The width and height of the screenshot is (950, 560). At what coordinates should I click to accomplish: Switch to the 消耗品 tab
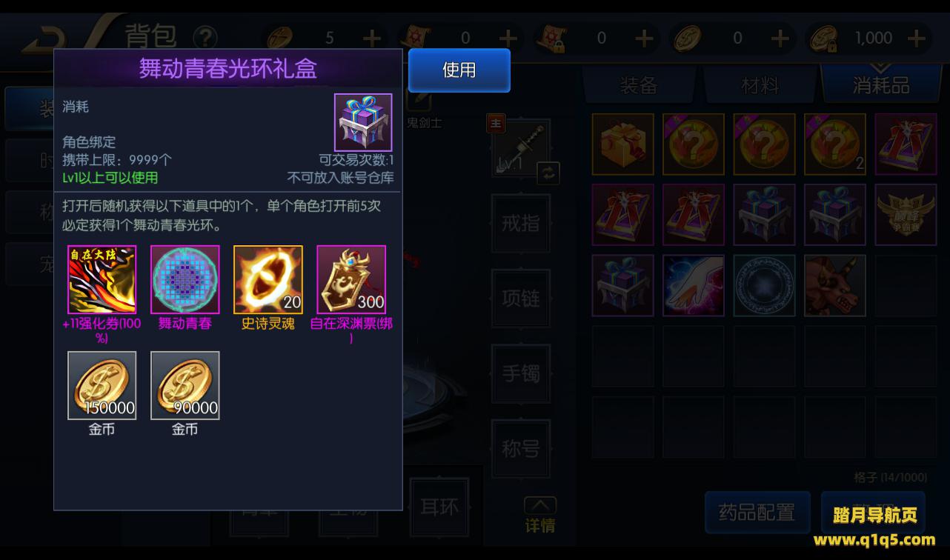(x=881, y=84)
